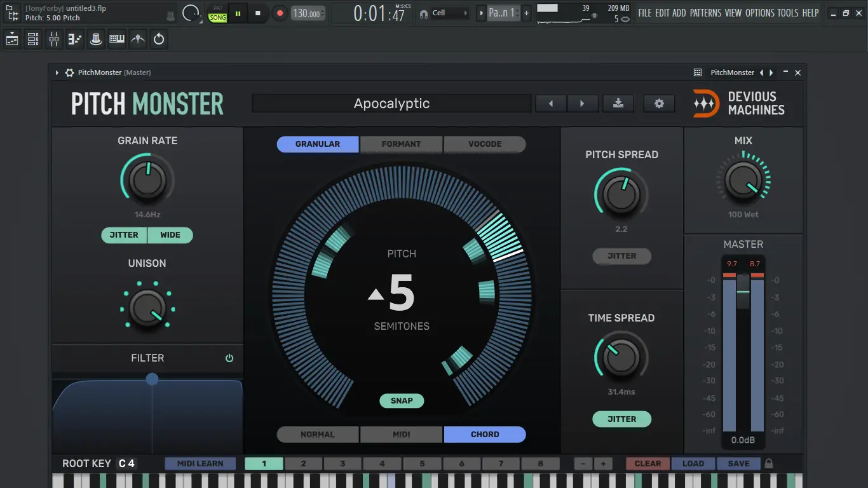Open PitchMonster settings via the gear icon

[x=659, y=103]
